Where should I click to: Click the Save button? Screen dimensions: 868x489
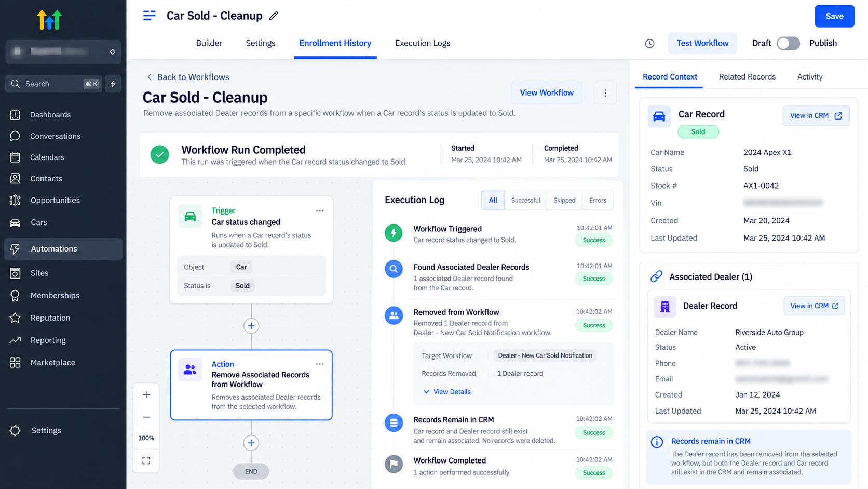[x=834, y=16]
